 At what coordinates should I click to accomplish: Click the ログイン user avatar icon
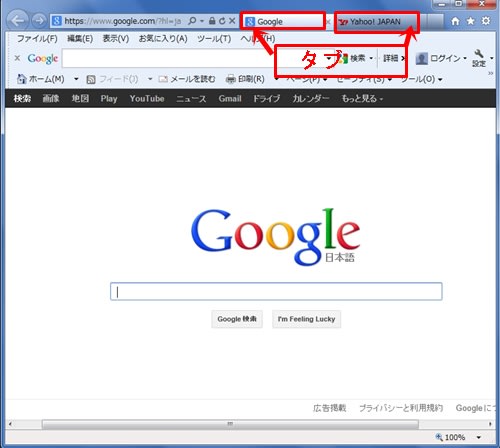[x=422, y=59]
